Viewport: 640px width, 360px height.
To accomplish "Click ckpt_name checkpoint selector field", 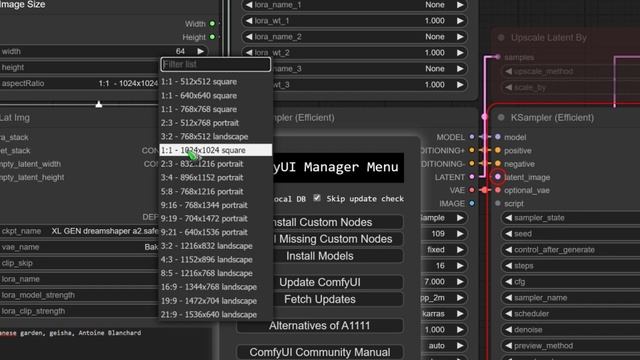I will point(80,231).
